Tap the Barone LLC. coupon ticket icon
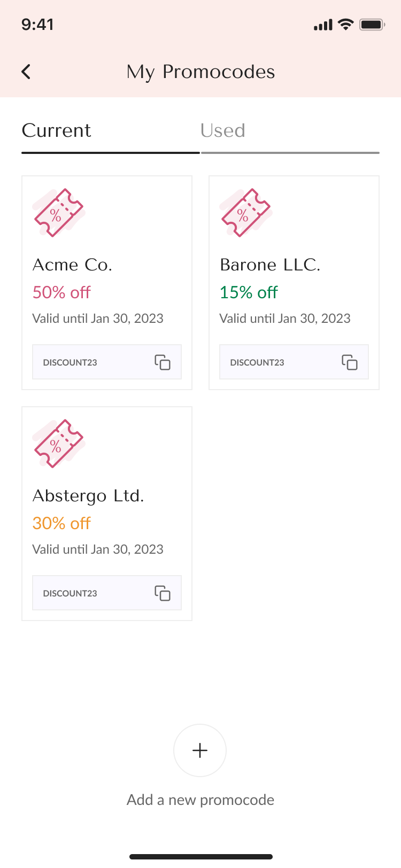 pos(245,212)
